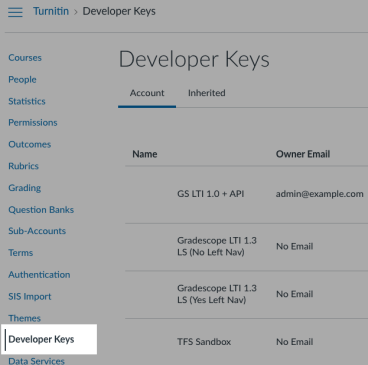Click Developer Keys breadcrumb text
368x365 pixels.
119,11
